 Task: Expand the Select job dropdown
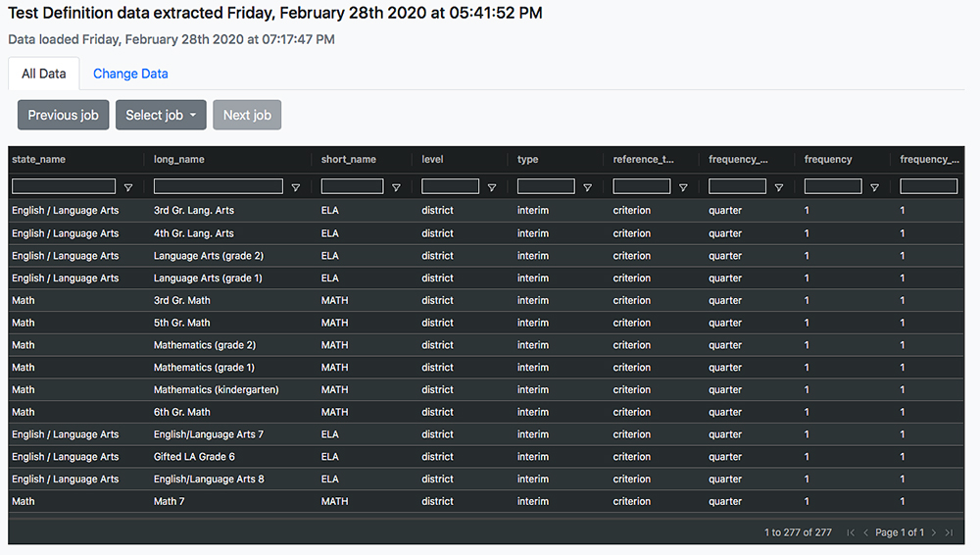pyautogui.click(x=161, y=115)
